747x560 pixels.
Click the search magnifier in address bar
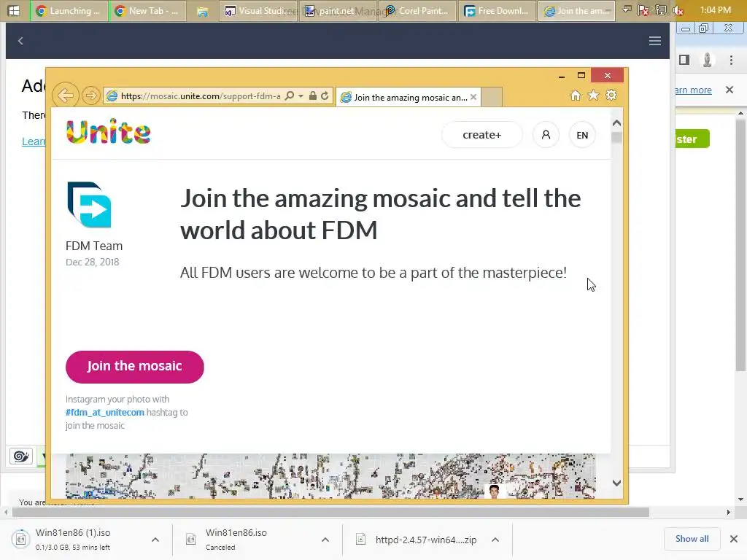point(289,96)
